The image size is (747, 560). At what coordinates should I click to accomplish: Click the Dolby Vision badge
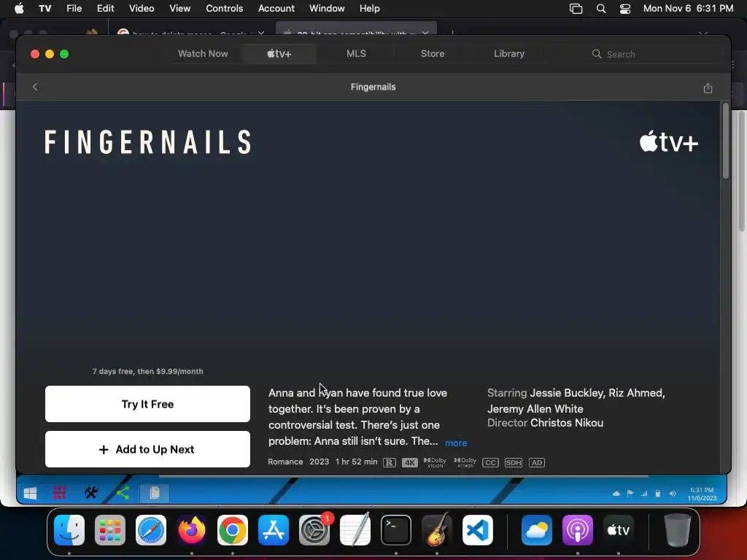(435, 462)
